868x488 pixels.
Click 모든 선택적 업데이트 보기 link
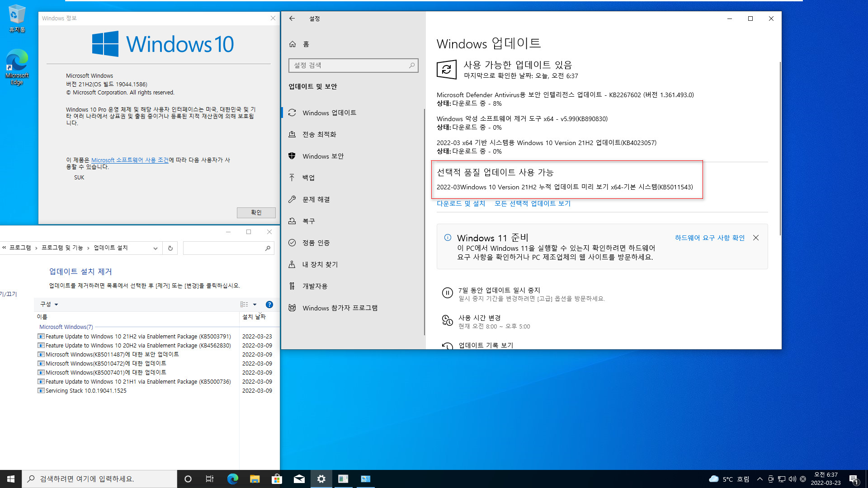tap(533, 204)
